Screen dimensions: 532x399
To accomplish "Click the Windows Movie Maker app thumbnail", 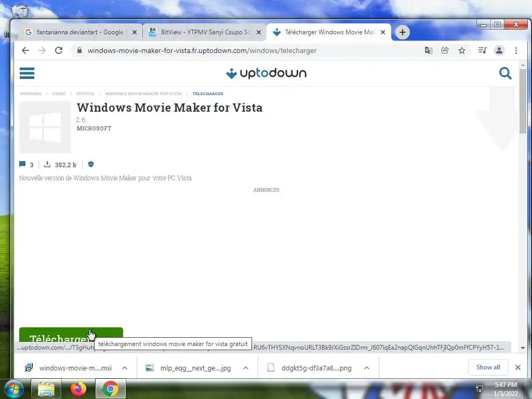I will click(45, 127).
